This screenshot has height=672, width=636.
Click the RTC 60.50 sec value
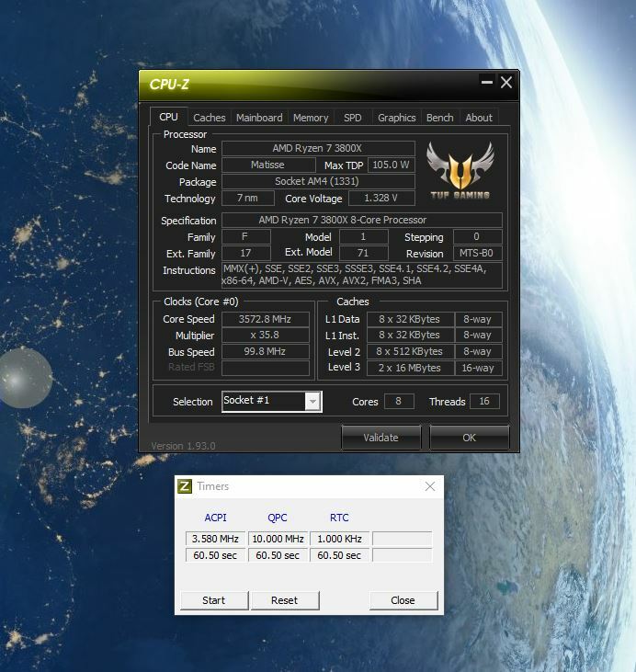(x=339, y=555)
